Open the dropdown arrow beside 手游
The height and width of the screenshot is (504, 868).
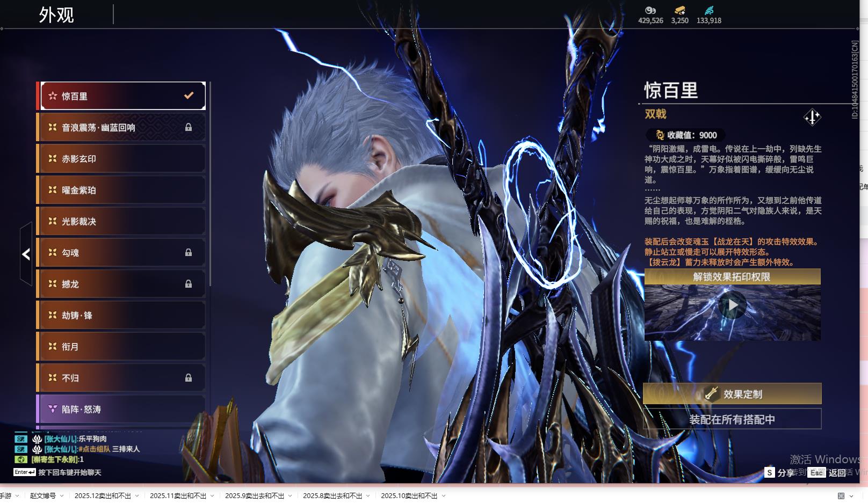[17, 496]
